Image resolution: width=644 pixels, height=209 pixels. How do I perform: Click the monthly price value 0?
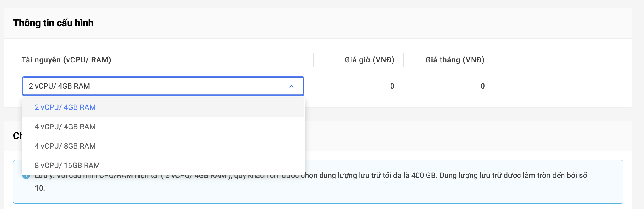tap(482, 86)
